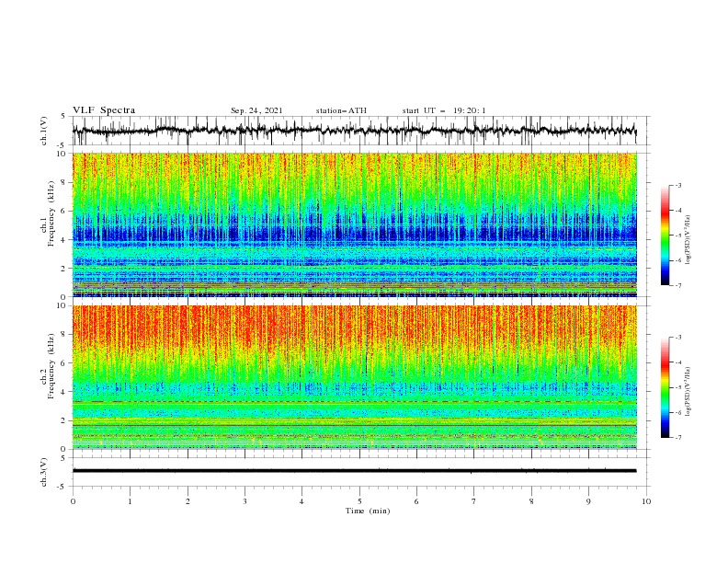Click the upper colorbar's log(PSD) label

tap(688, 240)
